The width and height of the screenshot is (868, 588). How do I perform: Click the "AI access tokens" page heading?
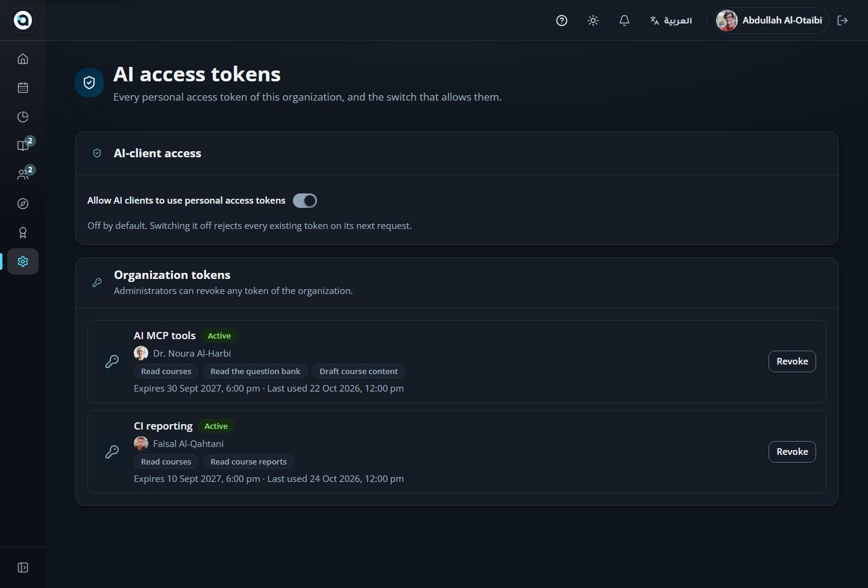197,74
